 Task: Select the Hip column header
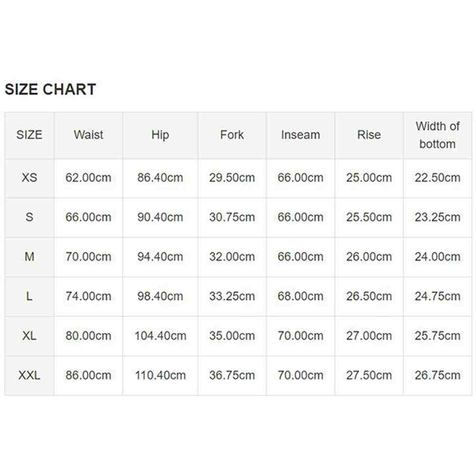(160, 135)
